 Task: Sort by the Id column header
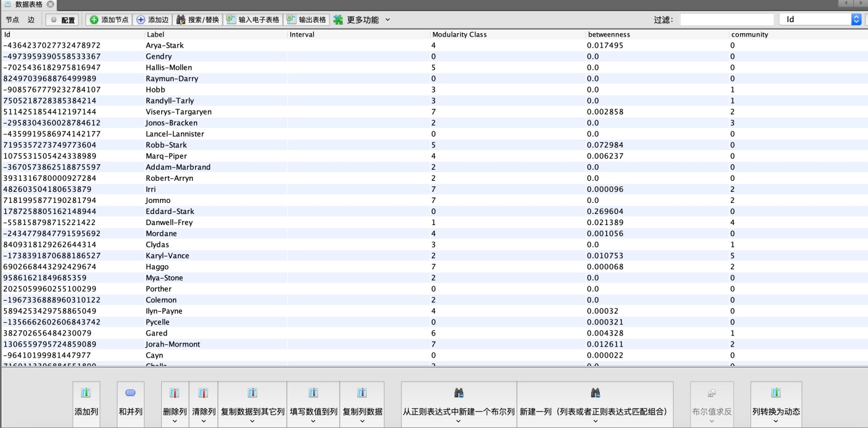tap(73, 35)
